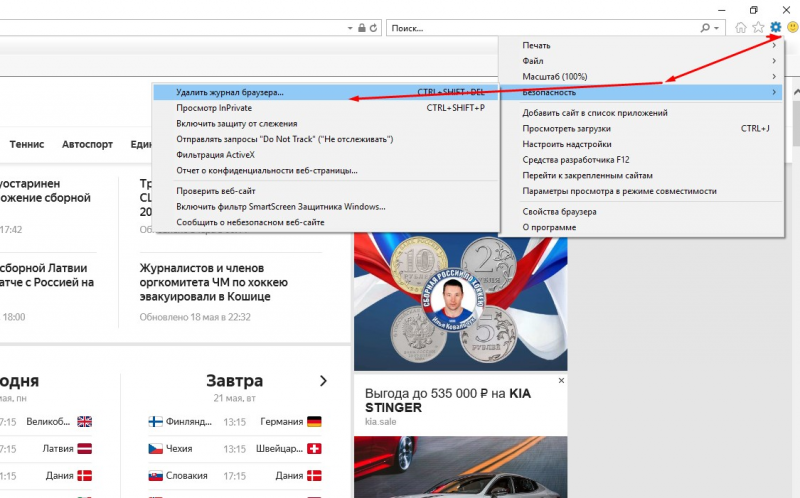Open the Масштаб (100%) submenu
Image resolution: width=800 pixels, height=498 pixels.
click(x=640, y=77)
